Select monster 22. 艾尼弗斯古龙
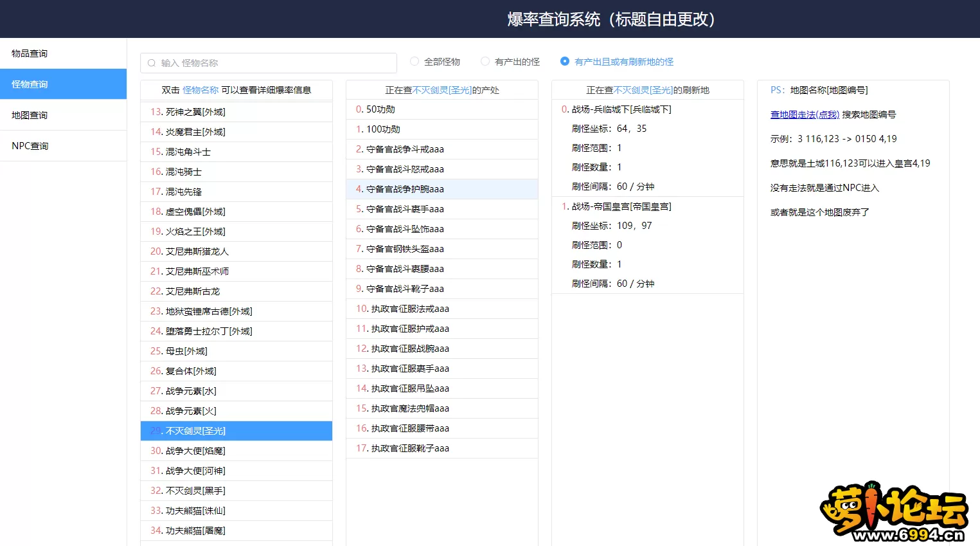Screen dimensions: 980x546 236,291
